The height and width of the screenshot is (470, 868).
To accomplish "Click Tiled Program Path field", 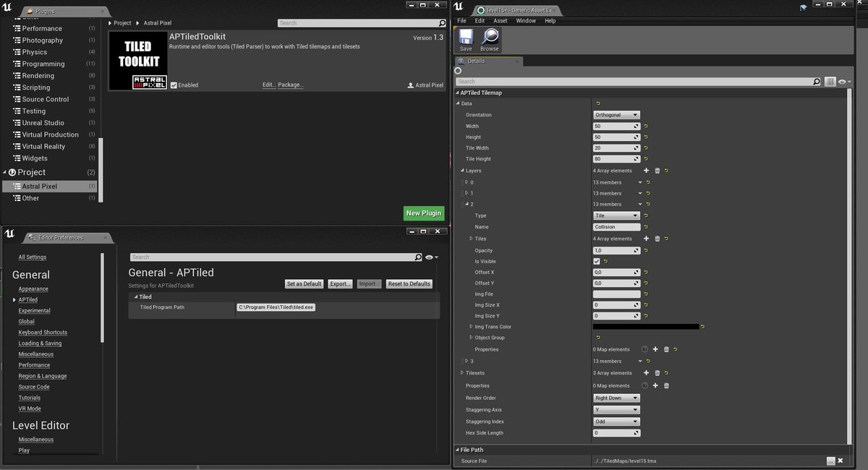I will click(x=276, y=307).
